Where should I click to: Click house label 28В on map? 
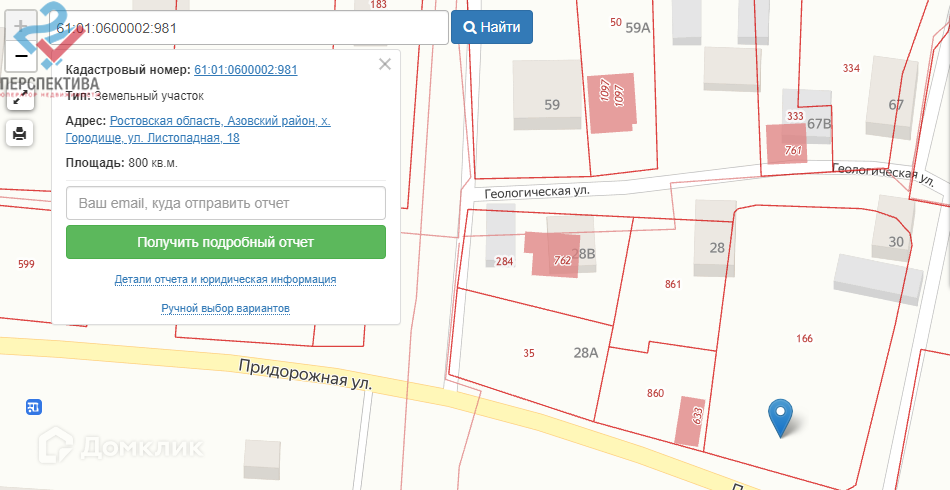point(583,254)
